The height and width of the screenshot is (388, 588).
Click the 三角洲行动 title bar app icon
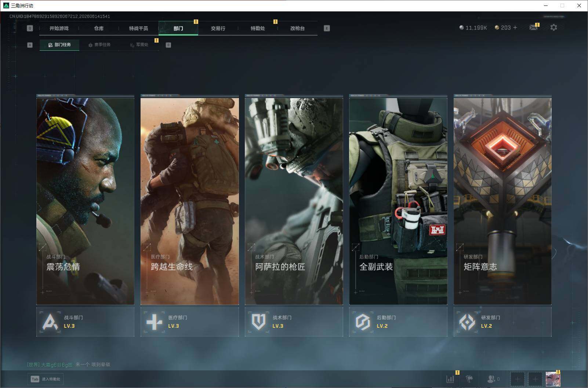6,6
